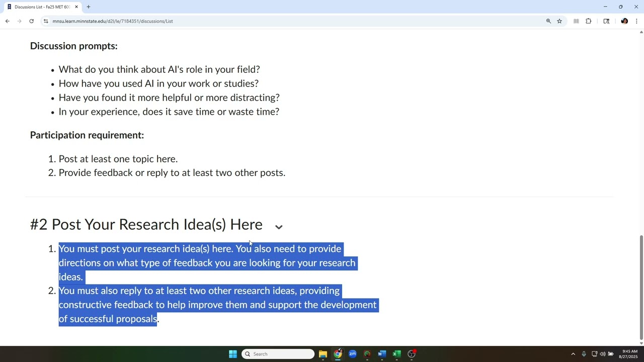This screenshot has height=362, width=644.
Task: Click the grayed extension icon beside puzzle
Action: (576, 21)
